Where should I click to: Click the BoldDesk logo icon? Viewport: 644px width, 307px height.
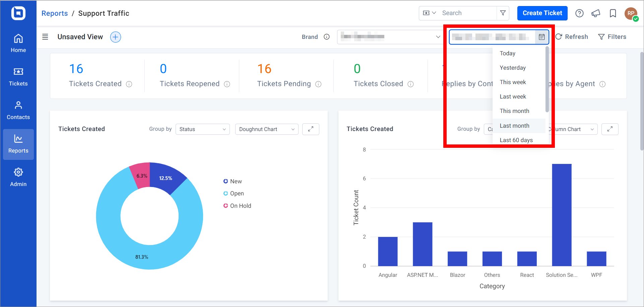pos(18,13)
